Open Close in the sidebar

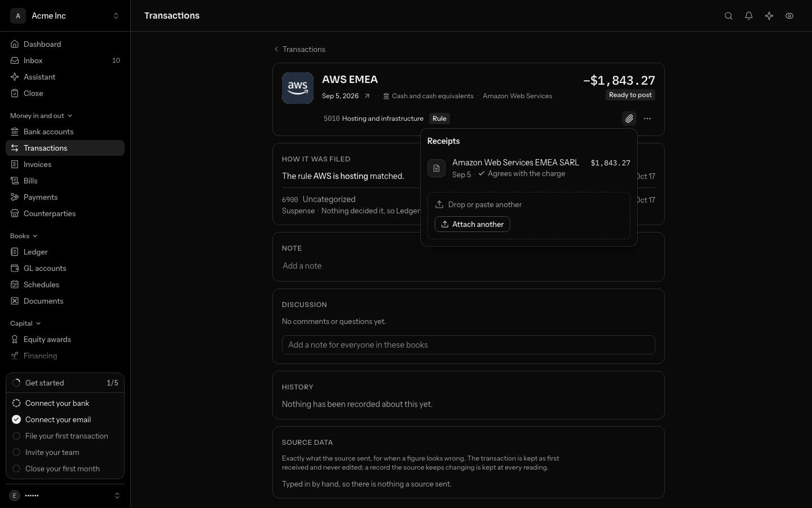[x=65, y=93]
